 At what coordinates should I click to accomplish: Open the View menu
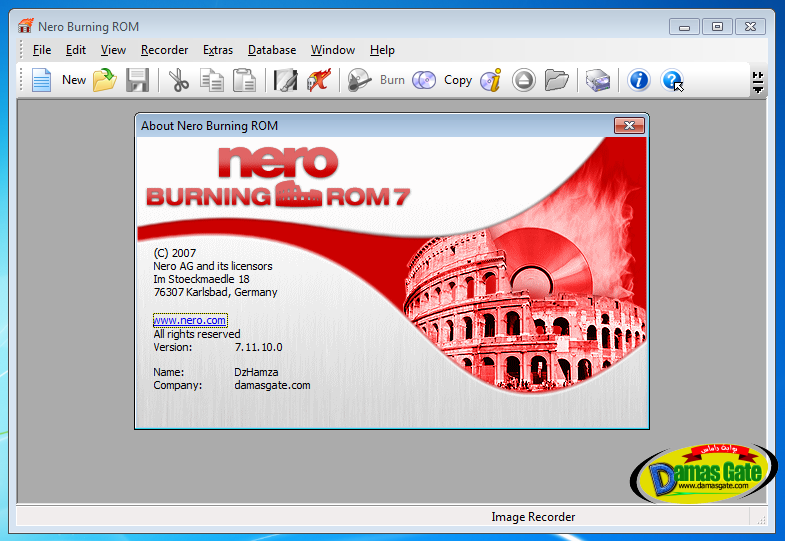tap(113, 50)
